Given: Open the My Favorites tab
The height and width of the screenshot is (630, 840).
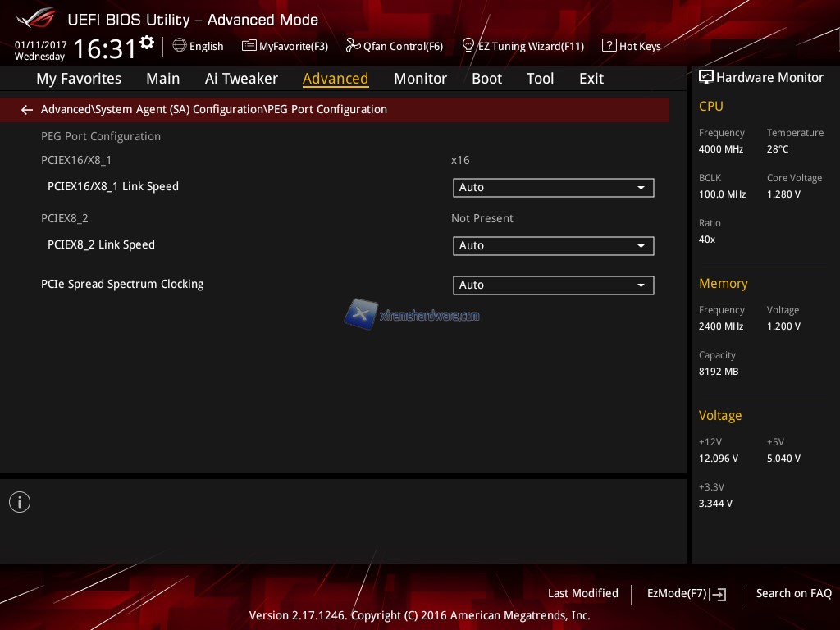Looking at the screenshot, I should (79, 79).
